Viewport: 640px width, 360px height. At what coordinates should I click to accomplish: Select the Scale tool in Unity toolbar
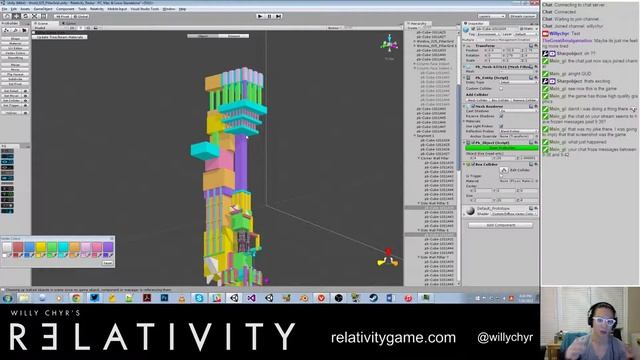tap(34, 16)
